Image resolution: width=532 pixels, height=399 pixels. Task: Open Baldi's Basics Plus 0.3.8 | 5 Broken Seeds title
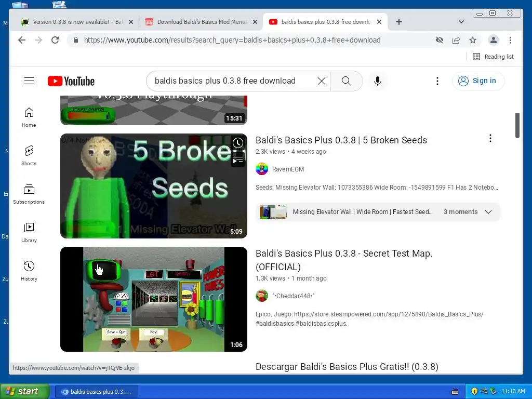[341, 140]
